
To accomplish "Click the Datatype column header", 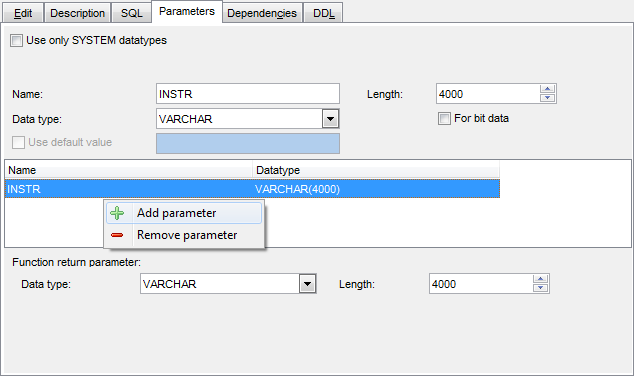I will point(376,170).
